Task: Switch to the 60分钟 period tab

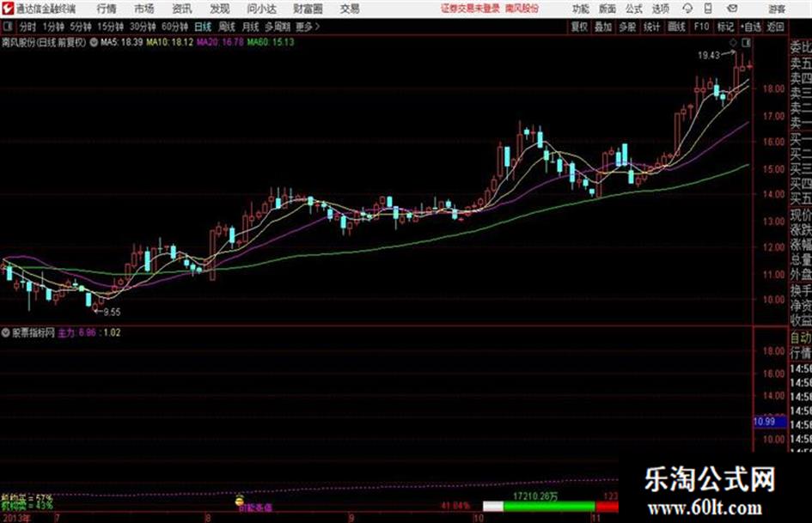Action: tap(174, 27)
